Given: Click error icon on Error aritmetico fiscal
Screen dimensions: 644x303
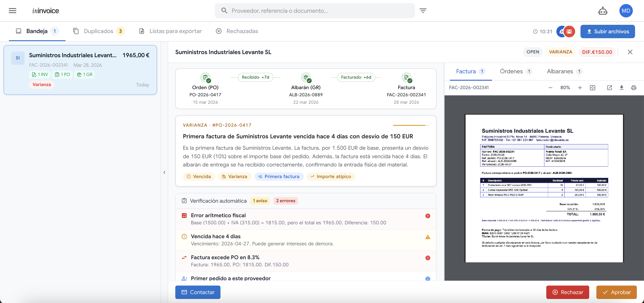Looking at the screenshot, I should coord(428,216).
